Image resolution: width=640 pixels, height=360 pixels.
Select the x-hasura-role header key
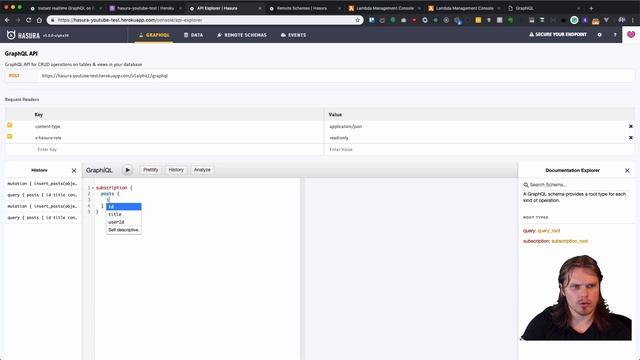coord(48,138)
